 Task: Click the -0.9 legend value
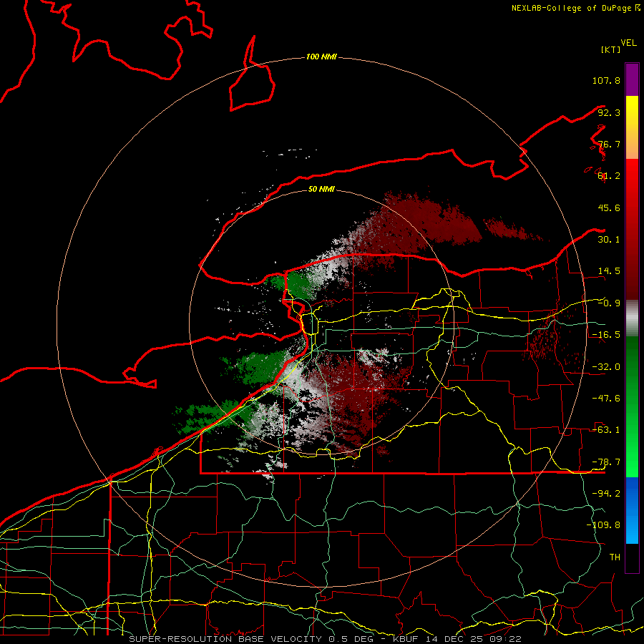point(609,303)
